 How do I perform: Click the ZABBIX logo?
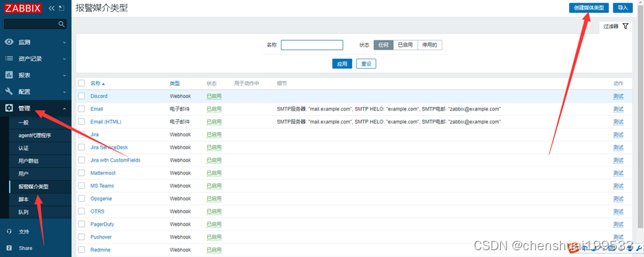(23, 7)
